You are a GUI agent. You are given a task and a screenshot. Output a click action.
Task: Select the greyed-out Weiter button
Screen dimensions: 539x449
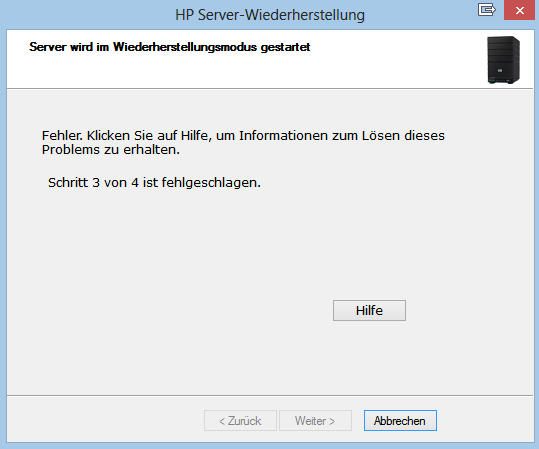315,420
